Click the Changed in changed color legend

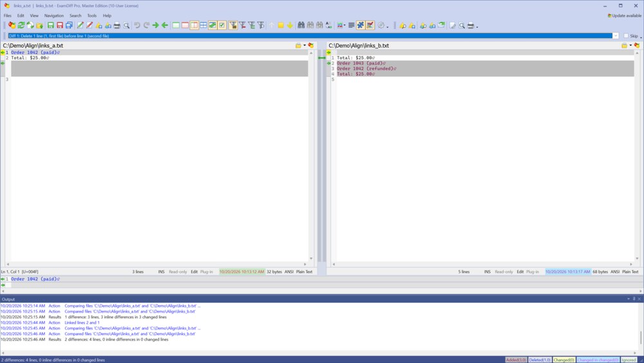click(598, 360)
